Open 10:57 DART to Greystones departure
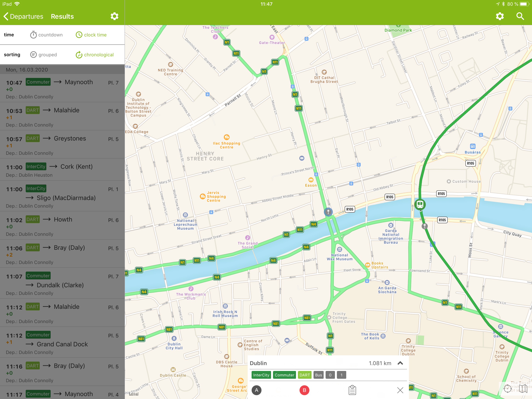 click(62, 144)
